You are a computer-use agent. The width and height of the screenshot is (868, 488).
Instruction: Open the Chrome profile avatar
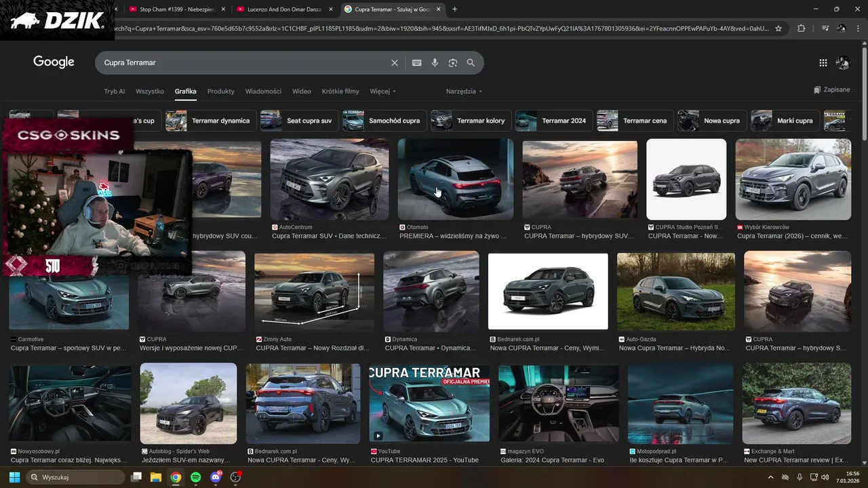point(842,28)
